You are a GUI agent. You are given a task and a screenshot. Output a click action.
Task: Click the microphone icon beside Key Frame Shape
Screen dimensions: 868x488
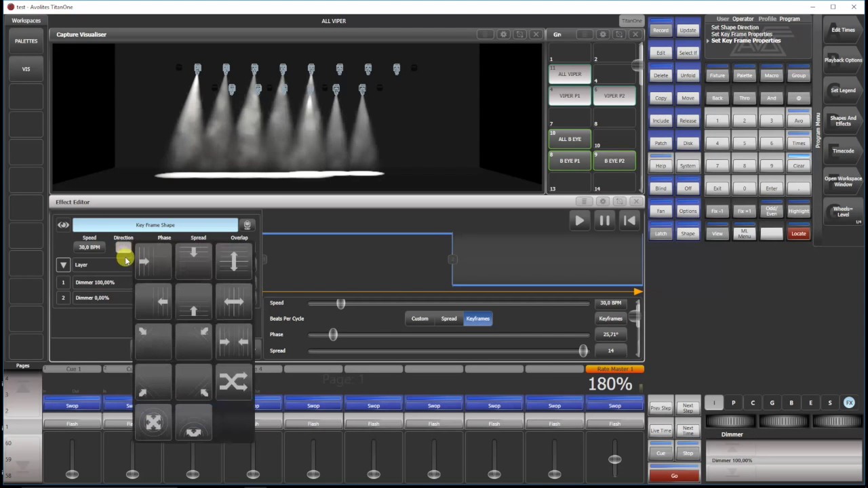(x=248, y=225)
